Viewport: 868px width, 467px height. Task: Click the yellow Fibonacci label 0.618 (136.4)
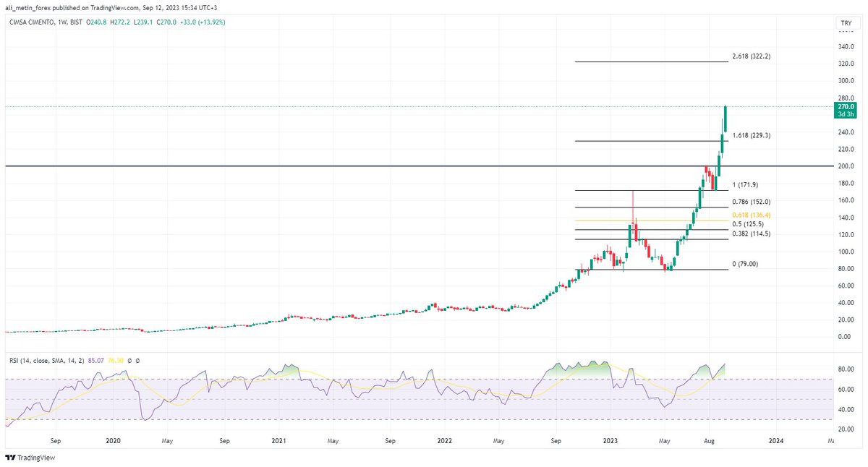point(751,214)
